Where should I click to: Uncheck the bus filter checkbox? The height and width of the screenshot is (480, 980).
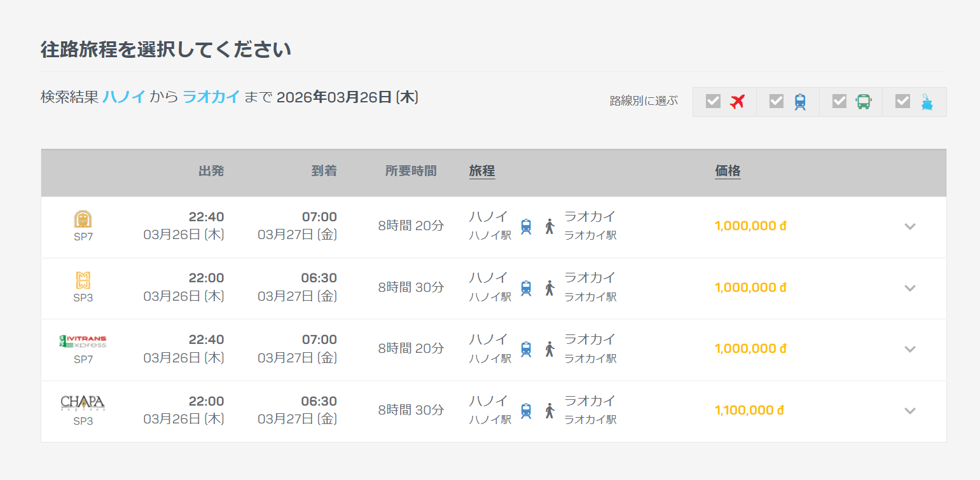(839, 101)
